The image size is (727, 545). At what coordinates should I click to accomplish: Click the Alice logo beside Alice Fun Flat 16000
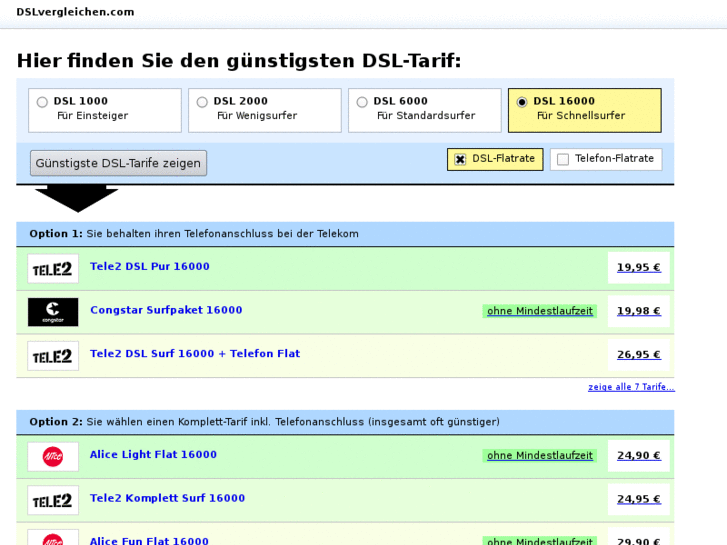coord(53,538)
